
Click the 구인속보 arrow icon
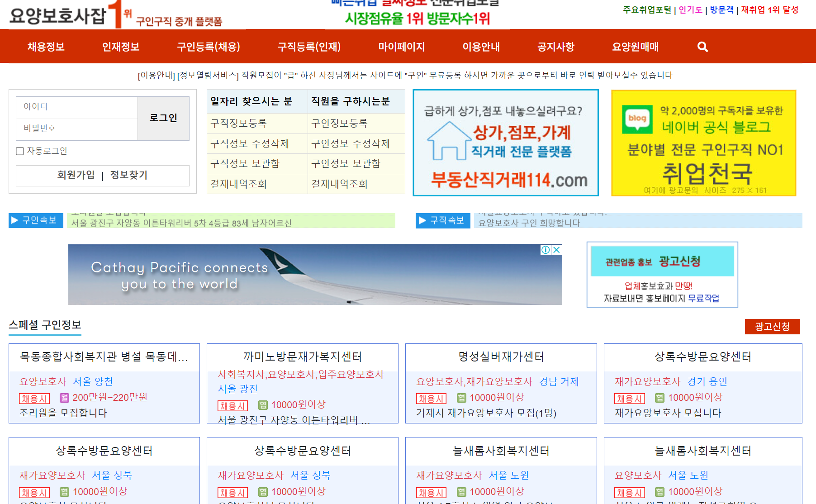click(14, 220)
